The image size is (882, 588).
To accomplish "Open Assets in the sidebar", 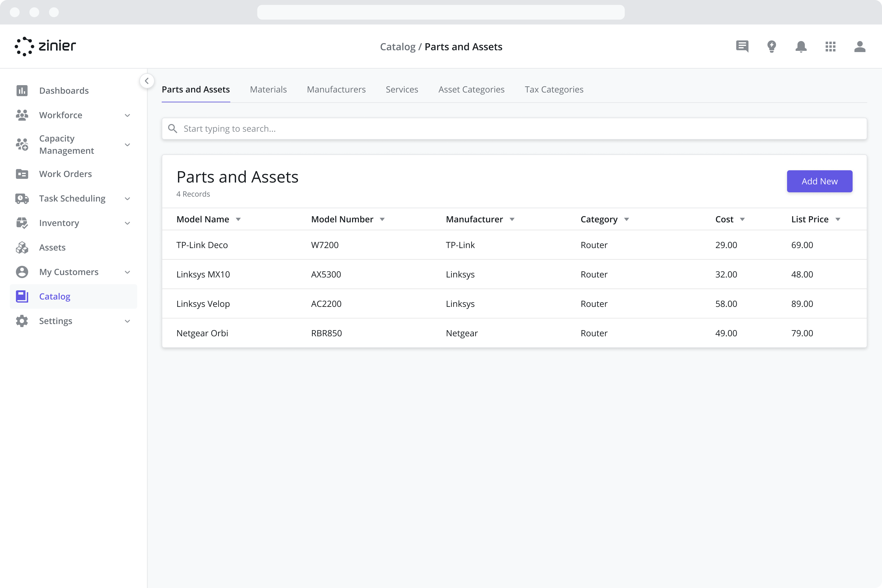I will tap(52, 247).
